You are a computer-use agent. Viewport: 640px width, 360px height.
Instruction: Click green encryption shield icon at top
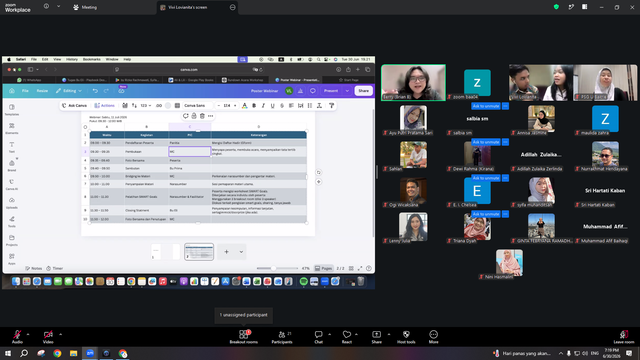[x=556, y=7]
